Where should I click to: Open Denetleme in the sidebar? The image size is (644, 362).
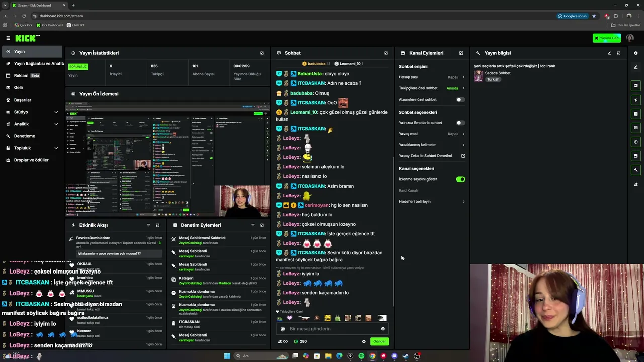[x=33, y=136]
